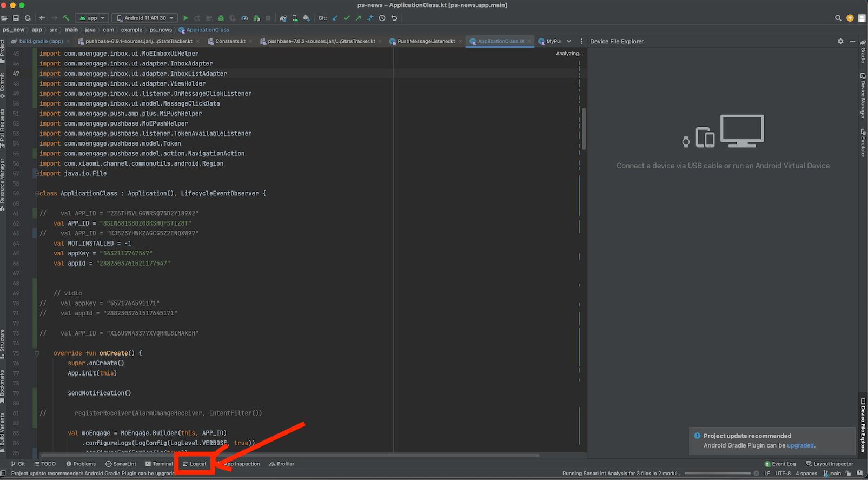Commit changes using Git green checkmark
This screenshot has height=480, width=868.
(x=347, y=18)
